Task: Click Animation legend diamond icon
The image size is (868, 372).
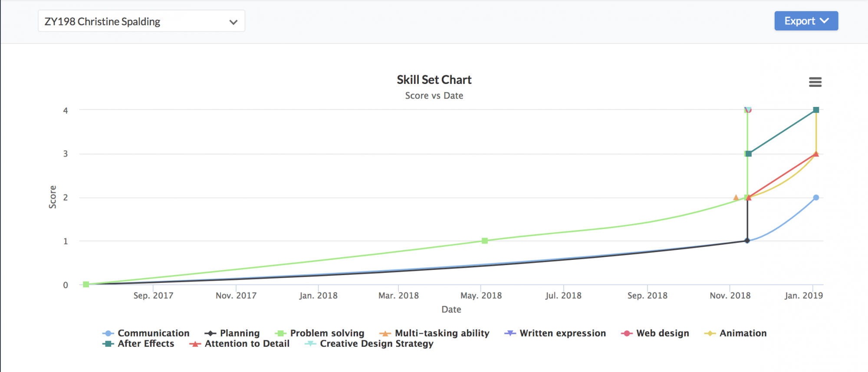Action: (710, 333)
